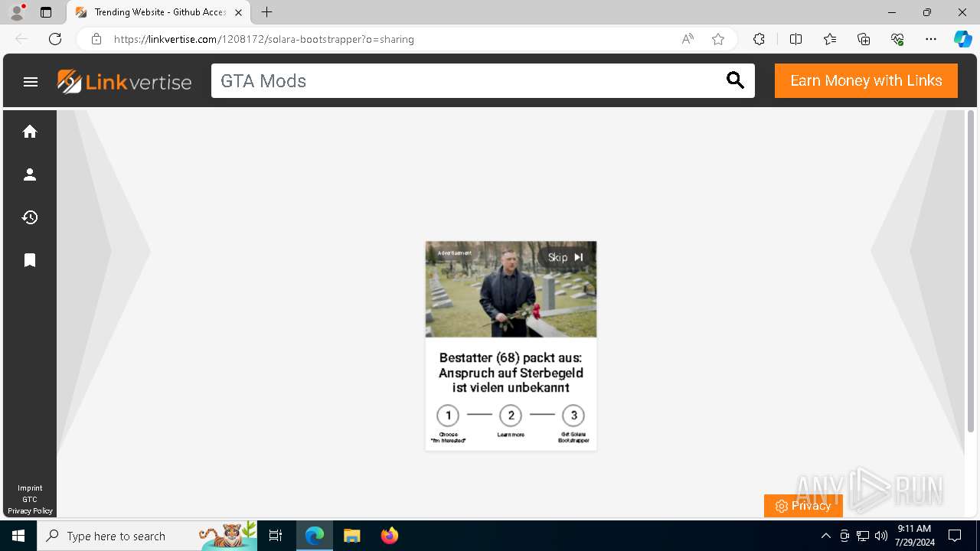The width and height of the screenshot is (980, 551).
Task: Open the Copilot sidebar
Action: pyautogui.click(x=962, y=39)
